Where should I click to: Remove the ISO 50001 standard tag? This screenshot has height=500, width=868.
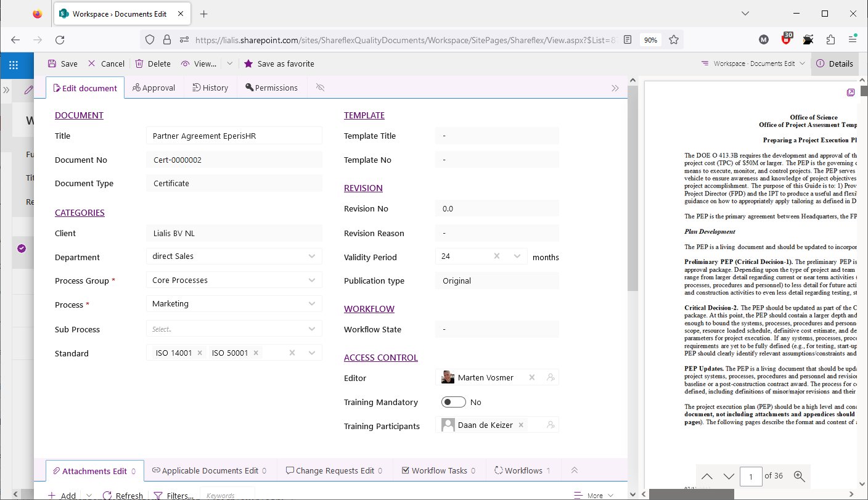click(256, 353)
